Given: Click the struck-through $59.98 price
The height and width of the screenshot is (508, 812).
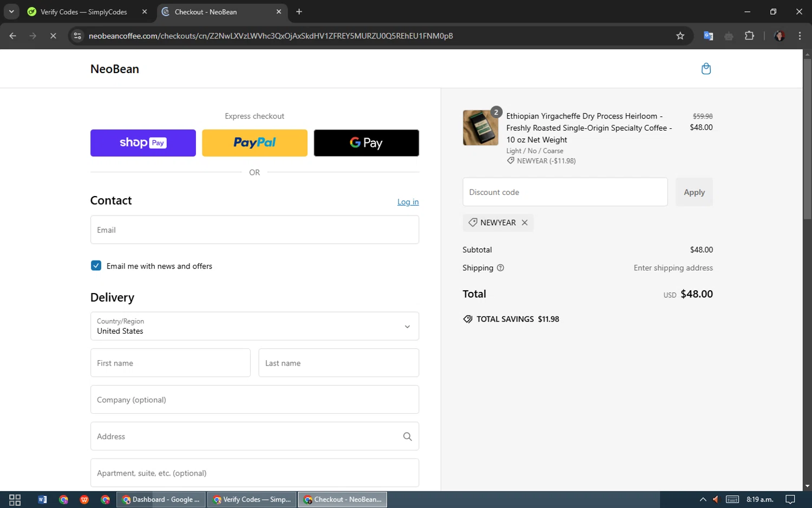Looking at the screenshot, I should point(703,116).
